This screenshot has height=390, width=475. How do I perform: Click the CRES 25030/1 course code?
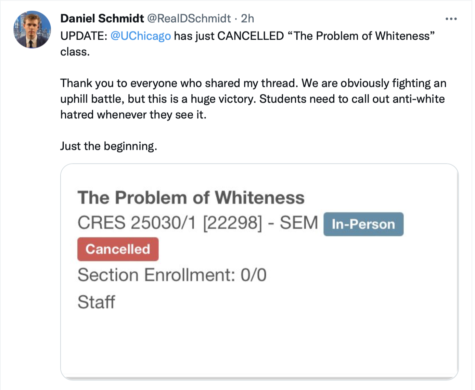click(x=137, y=223)
